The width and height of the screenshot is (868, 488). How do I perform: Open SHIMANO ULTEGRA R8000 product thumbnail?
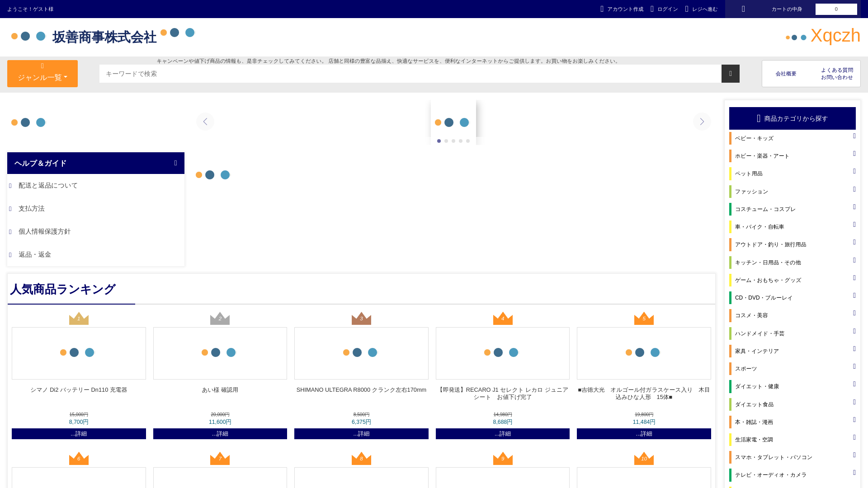[x=361, y=353]
